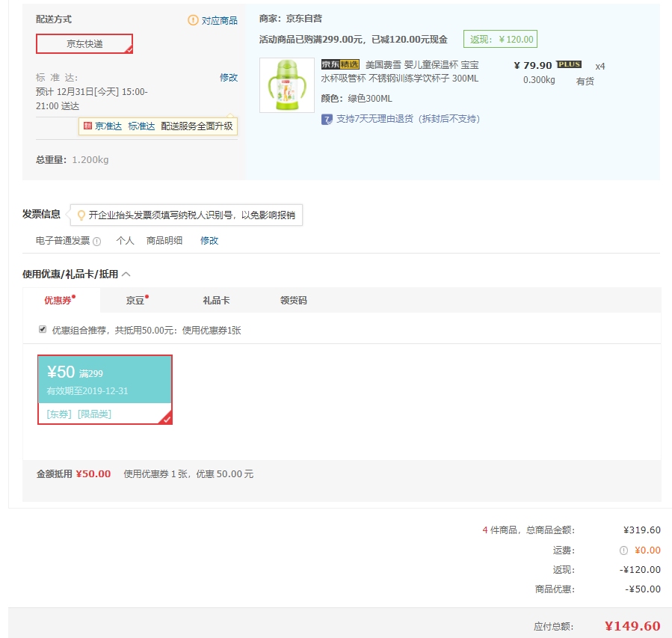This screenshot has height=638, width=672.
Task: Click the ¥149.60 payable total
Action: (x=632, y=626)
